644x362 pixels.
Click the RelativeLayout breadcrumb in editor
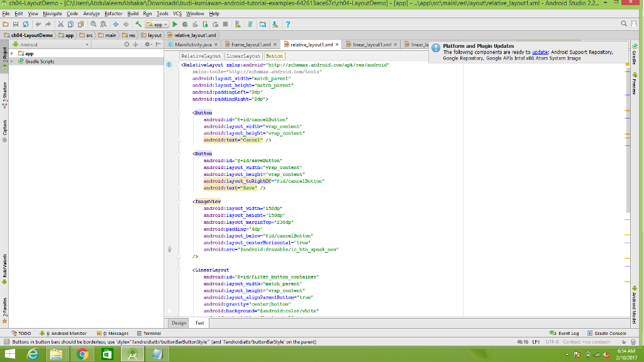(201, 56)
